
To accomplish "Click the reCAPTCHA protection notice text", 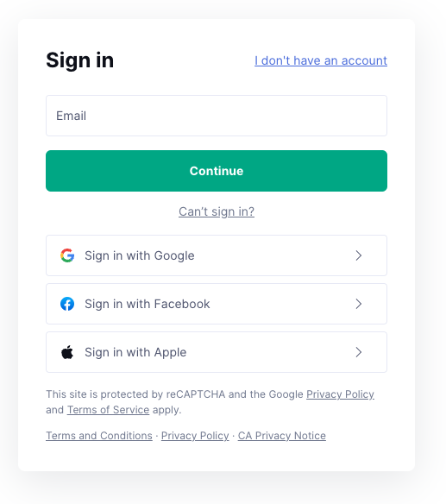I will (x=210, y=402).
